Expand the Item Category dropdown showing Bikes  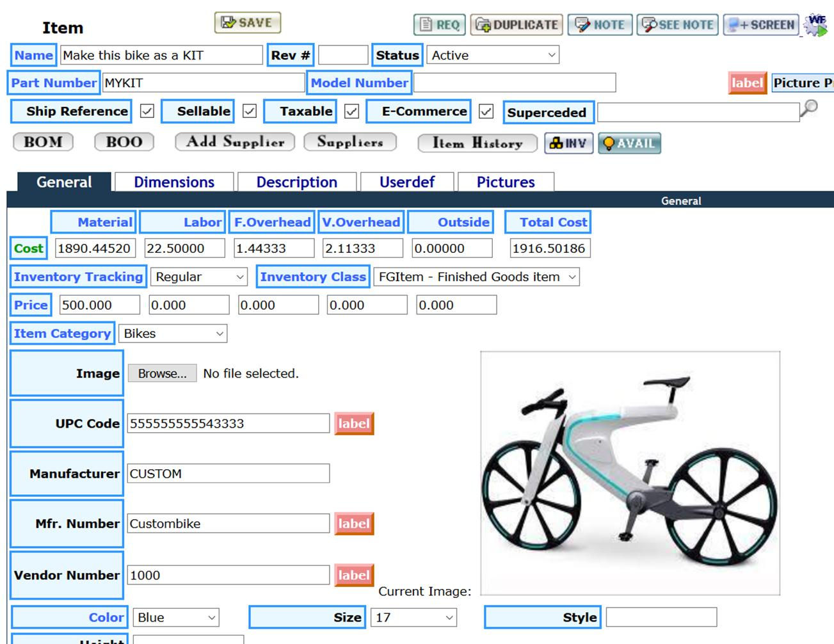coord(173,334)
